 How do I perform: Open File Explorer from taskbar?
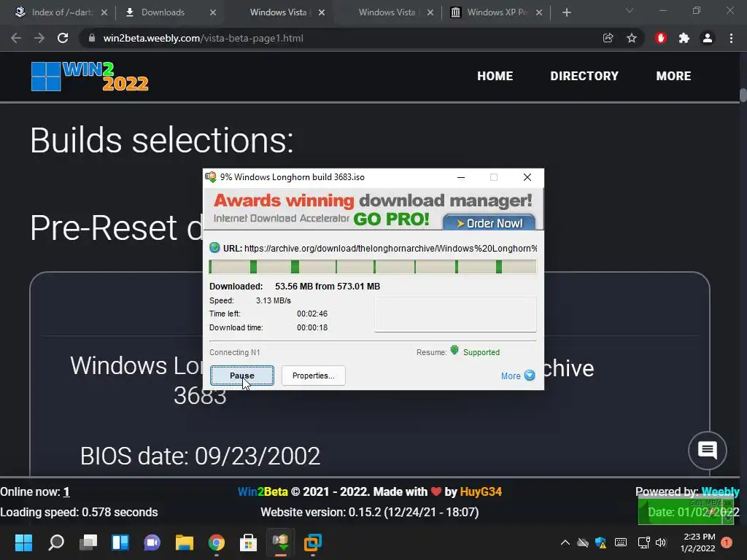pos(185,542)
